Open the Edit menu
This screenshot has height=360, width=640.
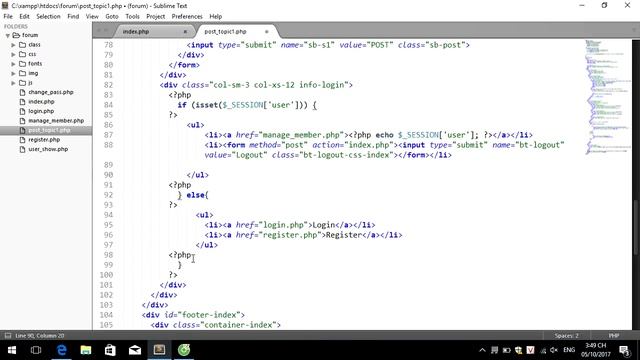pos(24,16)
